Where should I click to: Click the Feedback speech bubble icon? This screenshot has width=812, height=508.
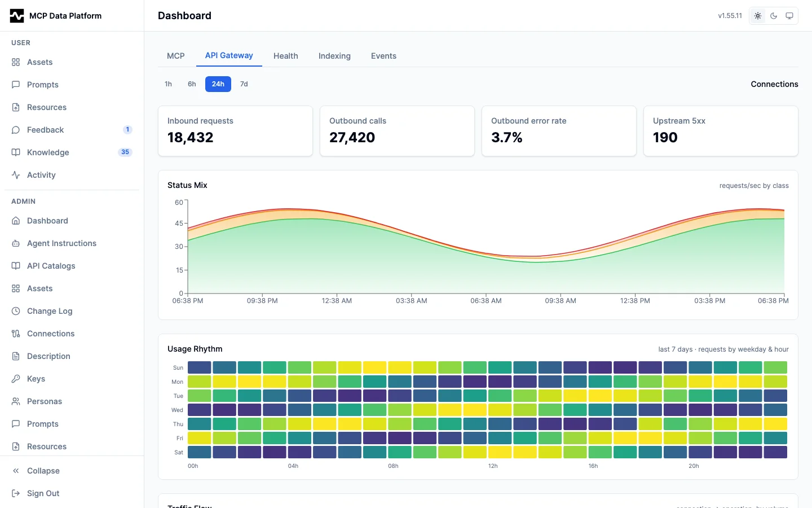[16, 130]
